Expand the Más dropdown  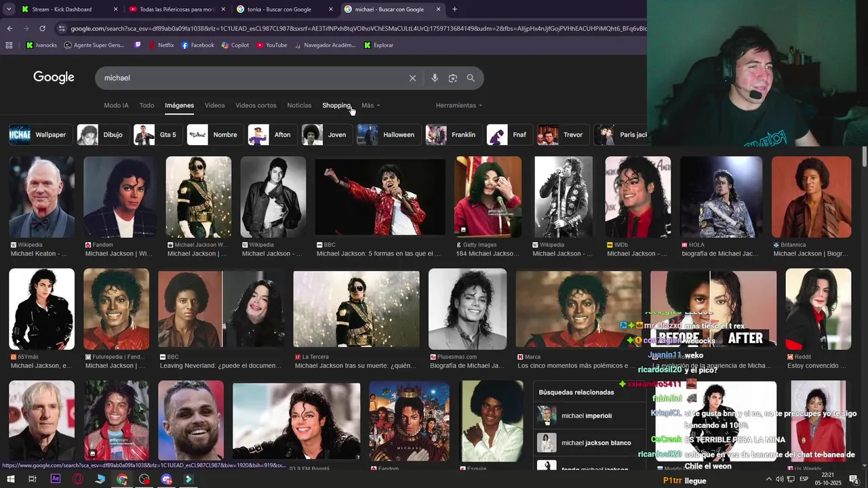click(370, 106)
